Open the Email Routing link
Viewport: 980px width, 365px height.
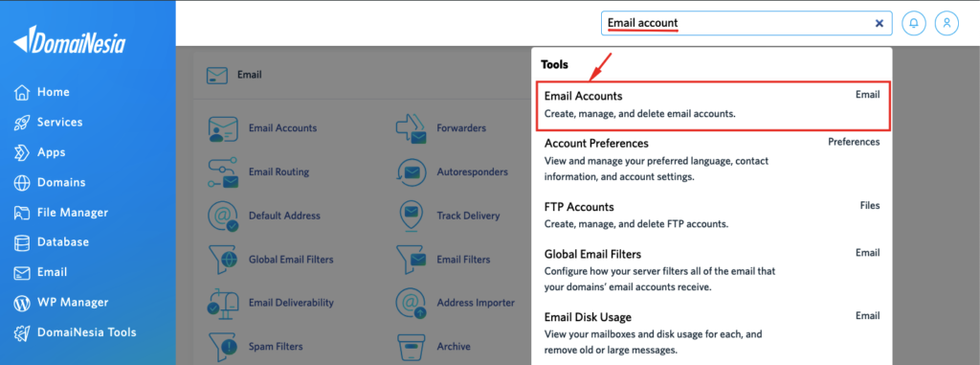278,171
